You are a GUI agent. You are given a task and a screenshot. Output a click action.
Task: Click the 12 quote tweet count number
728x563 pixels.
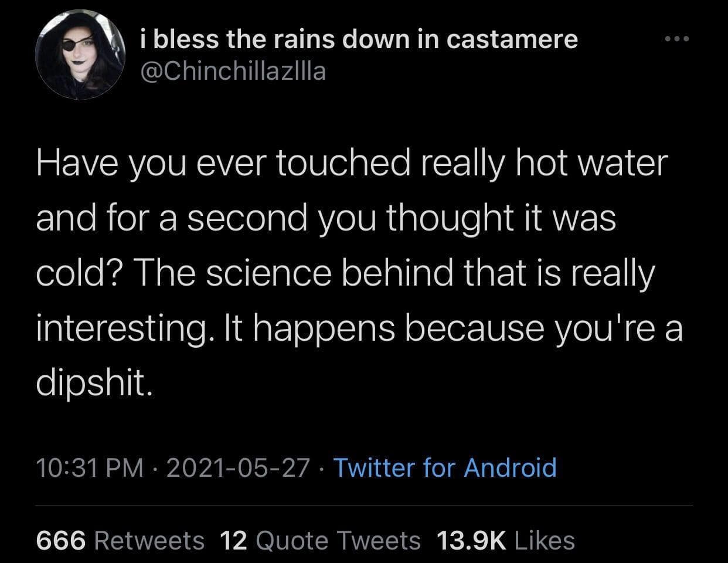[x=234, y=540]
